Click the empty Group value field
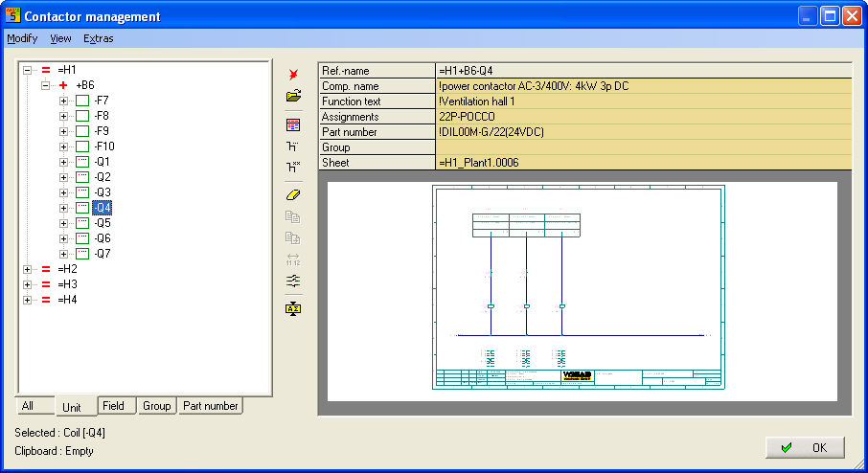 click(x=644, y=147)
